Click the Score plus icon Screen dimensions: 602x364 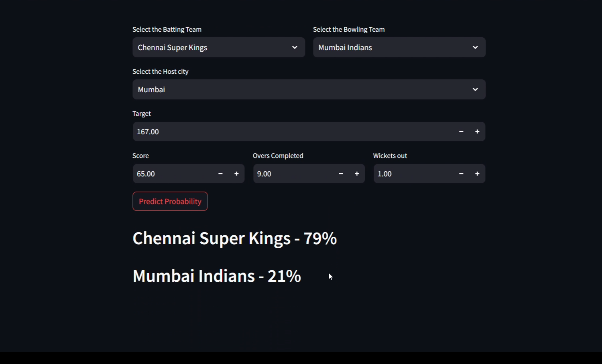click(236, 174)
